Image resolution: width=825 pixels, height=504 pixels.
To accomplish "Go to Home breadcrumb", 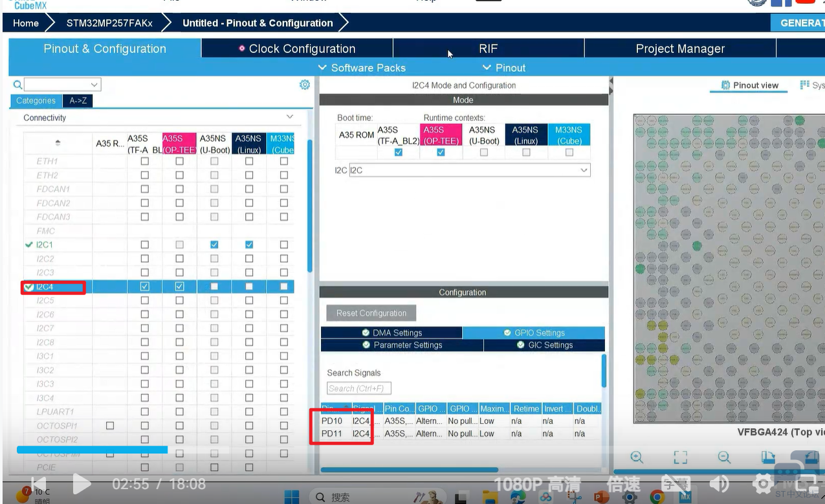I will coord(26,23).
